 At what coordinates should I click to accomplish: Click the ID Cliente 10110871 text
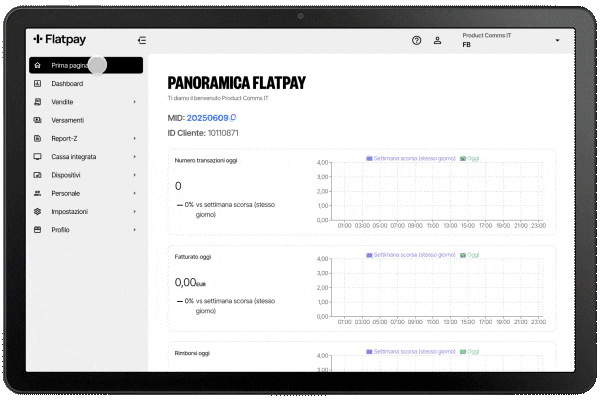pyautogui.click(x=203, y=133)
